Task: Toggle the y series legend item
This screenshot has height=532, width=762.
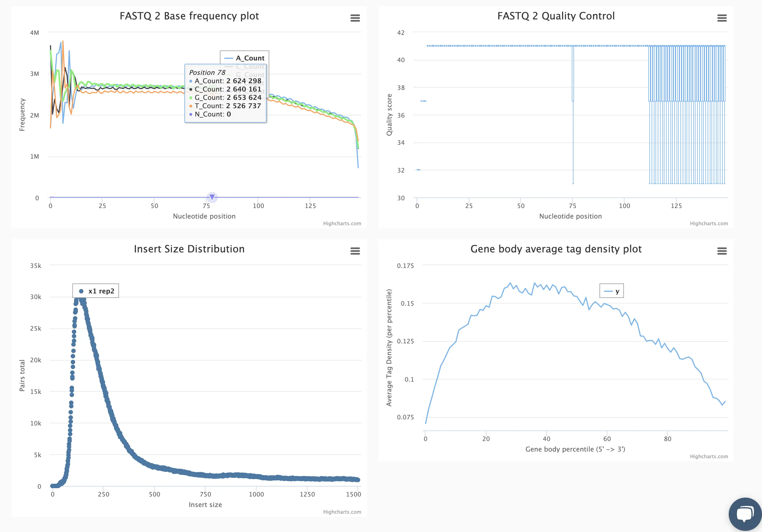Action: point(612,291)
